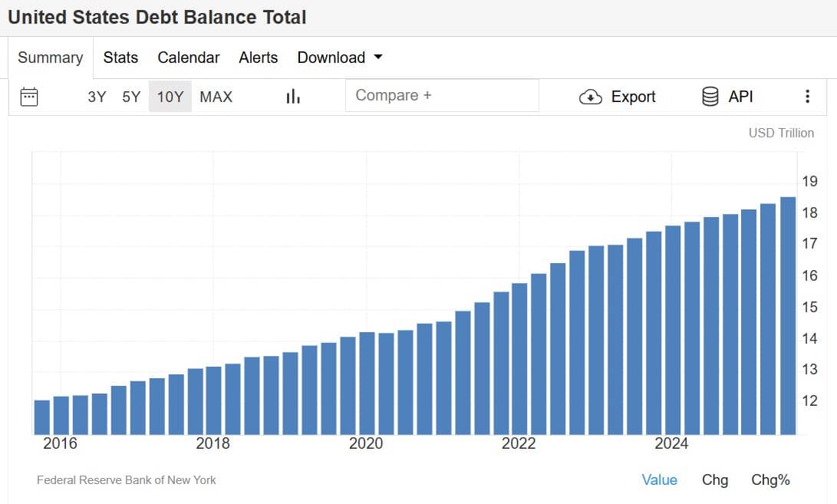Switch chart to 5Y range
This screenshot has height=504, width=837.
tap(131, 97)
